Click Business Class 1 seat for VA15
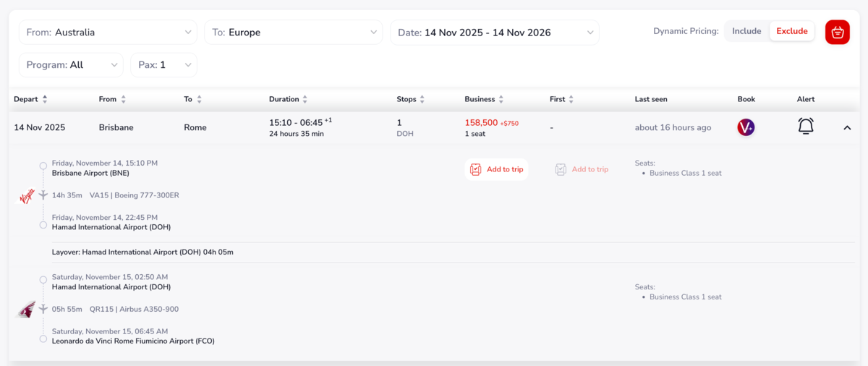The width and height of the screenshot is (868, 366). 685,173
